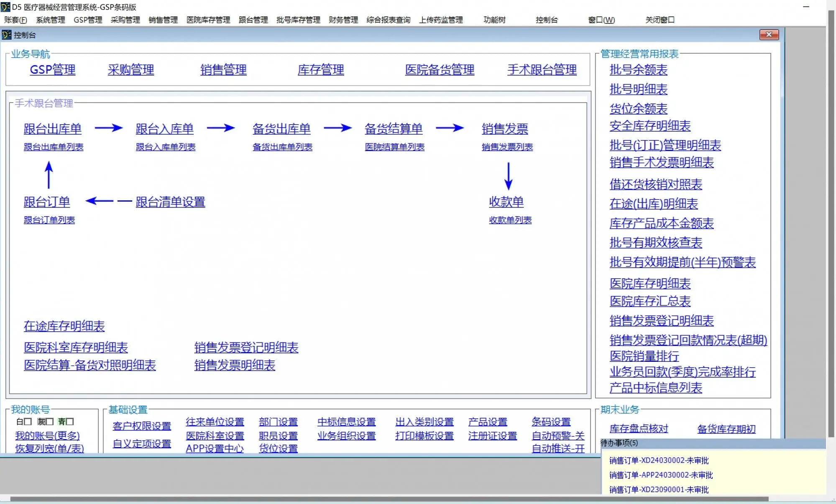Open the 批号库存管理 menu
The width and height of the screenshot is (836, 504).
pyautogui.click(x=298, y=20)
